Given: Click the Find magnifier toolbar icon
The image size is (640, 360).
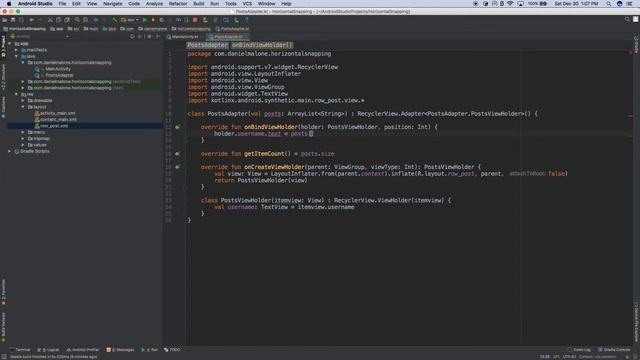Looking at the screenshot, I should coord(77,20).
